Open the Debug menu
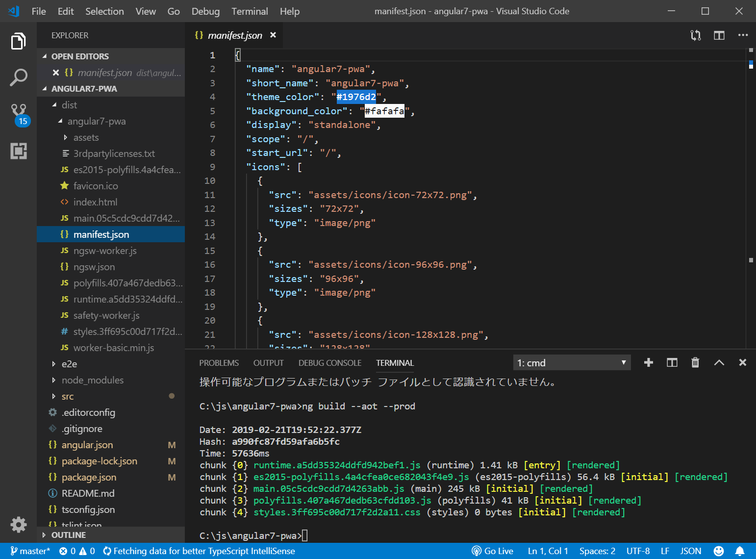The image size is (756, 559). click(205, 11)
